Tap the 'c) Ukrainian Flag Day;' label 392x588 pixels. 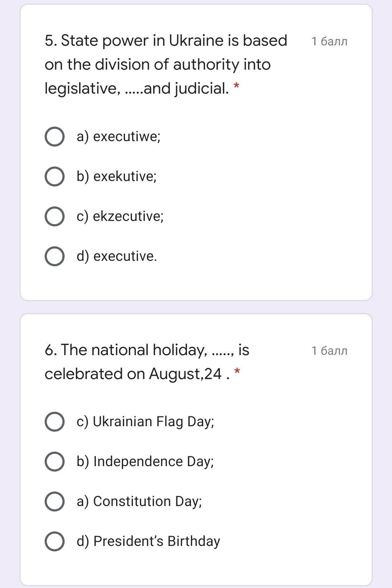(145, 422)
